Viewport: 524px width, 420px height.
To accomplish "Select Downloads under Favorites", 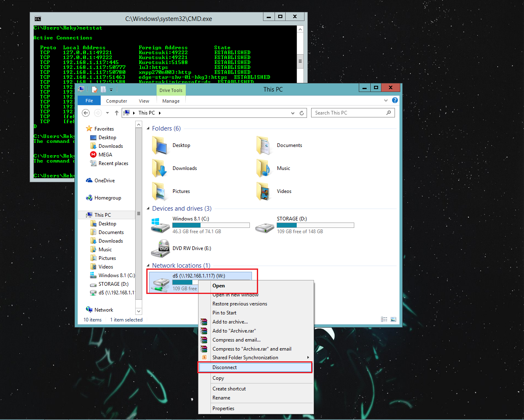I will 111,146.
